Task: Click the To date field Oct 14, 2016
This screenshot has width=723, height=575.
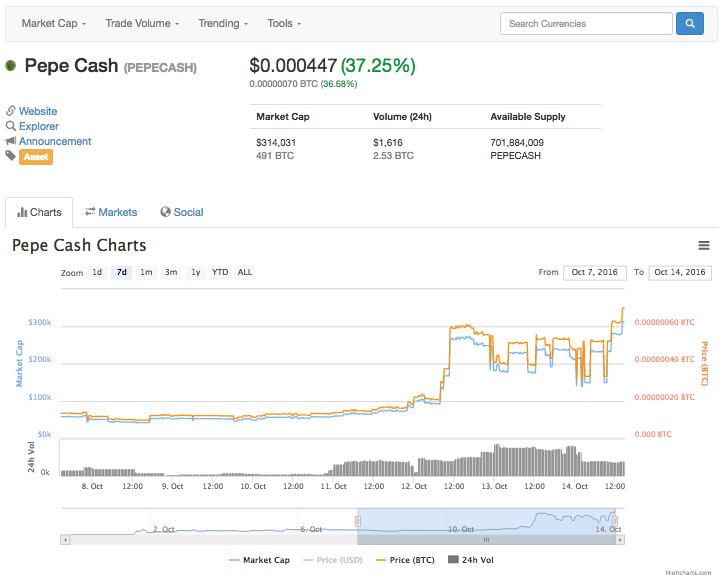Action: 680,273
